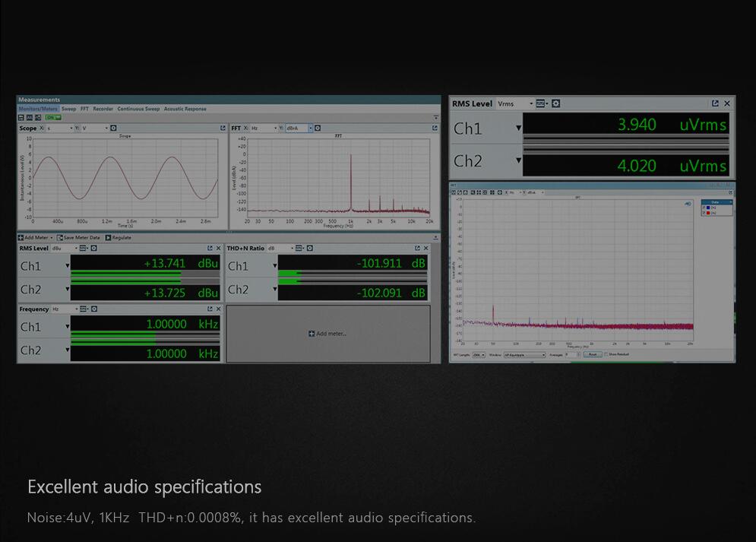
Task: Switch to the Continuous Sweep tab
Action: pyautogui.click(x=138, y=109)
